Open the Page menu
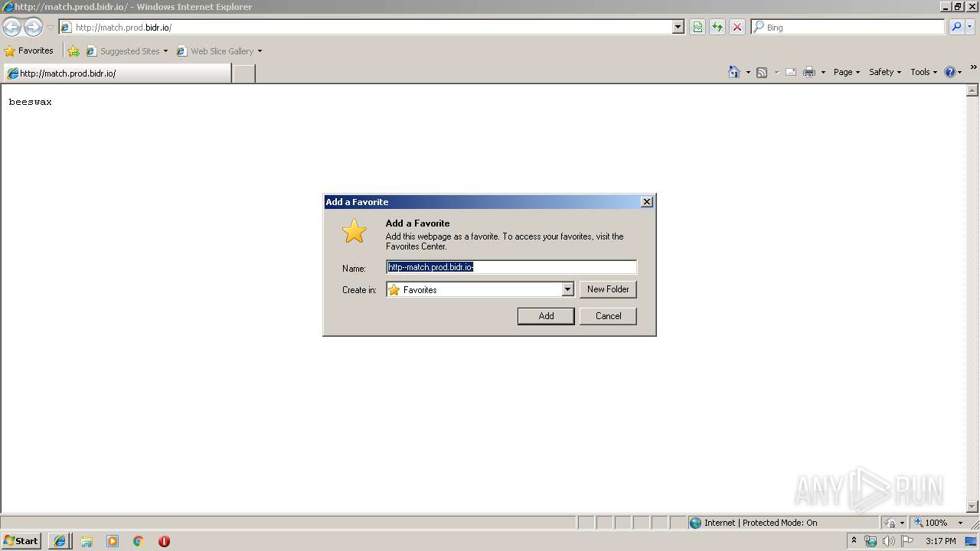Viewport: 980px width, 551px height. tap(847, 72)
